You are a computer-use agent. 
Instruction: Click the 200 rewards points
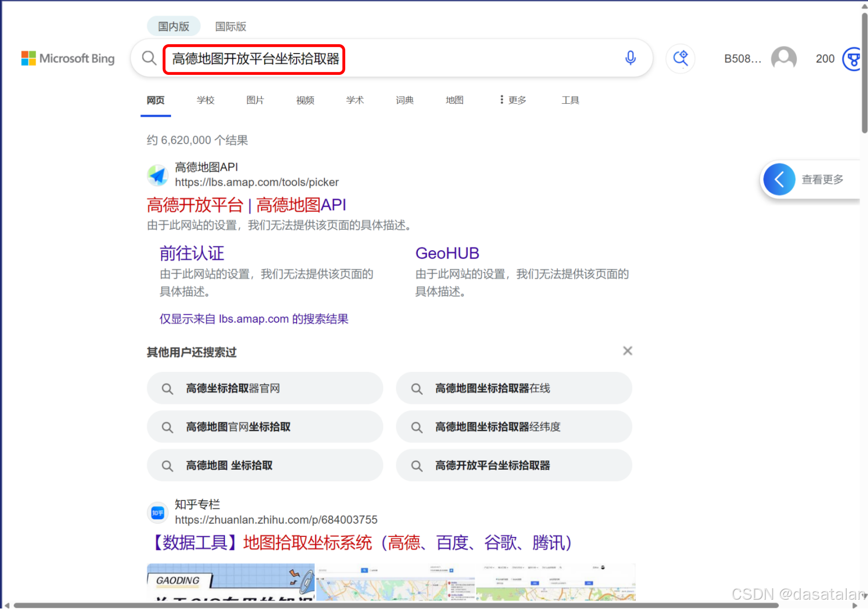[x=825, y=58]
